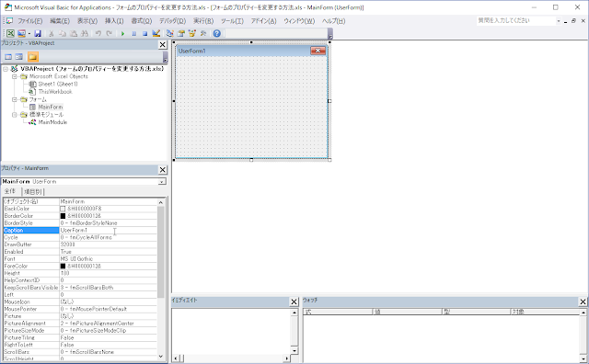589x364 pixels.
Task: Open the 表示(V) menu
Action: point(87,21)
